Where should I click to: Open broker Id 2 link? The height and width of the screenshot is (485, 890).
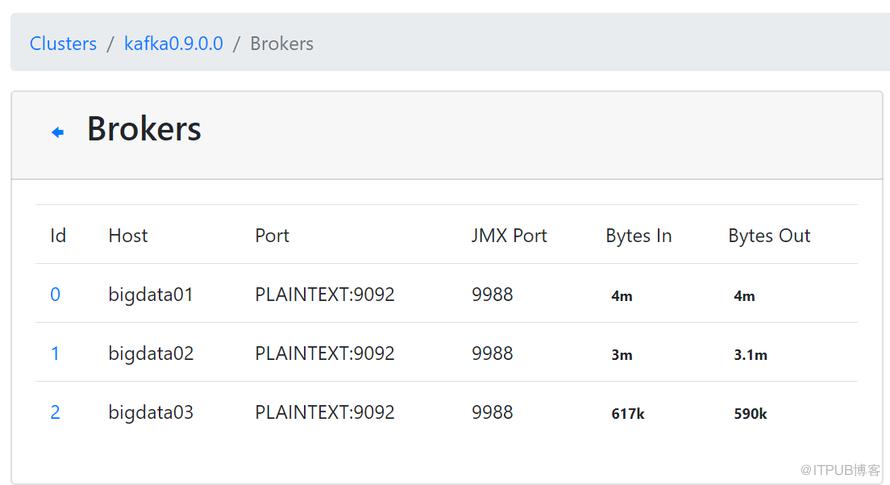[x=55, y=412]
